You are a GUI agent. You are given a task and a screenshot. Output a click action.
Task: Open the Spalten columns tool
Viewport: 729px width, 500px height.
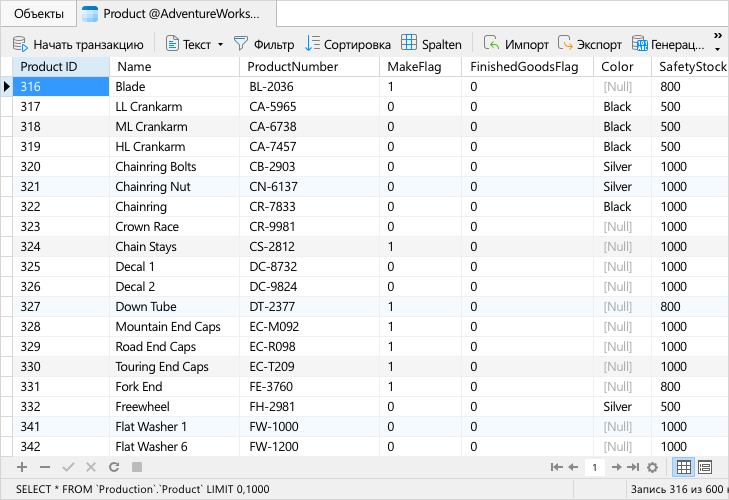coord(431,44)
